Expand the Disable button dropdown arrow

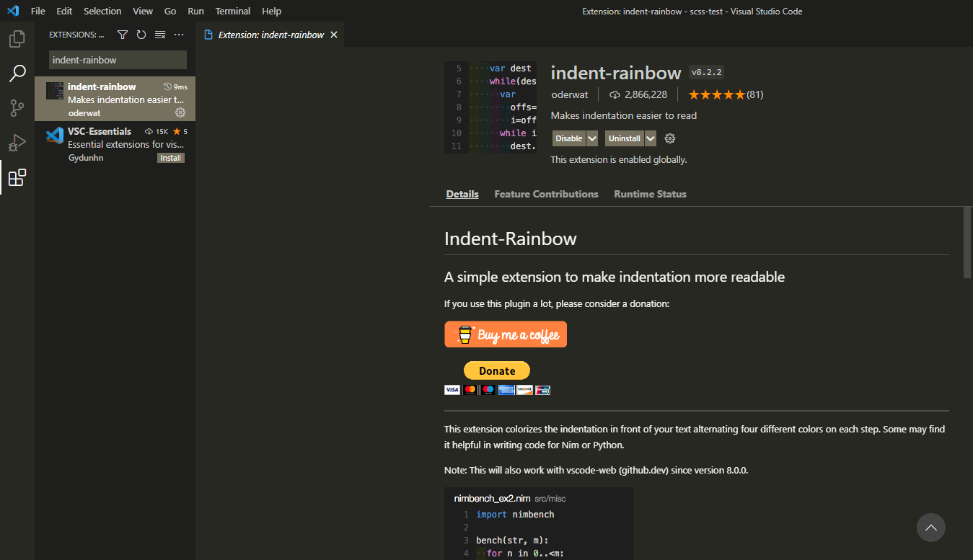pos(592,138)
